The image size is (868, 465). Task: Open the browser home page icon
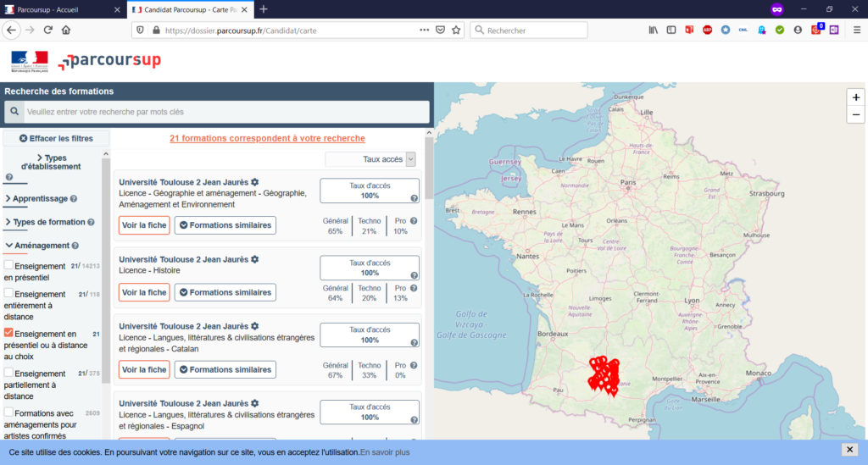pyautogui.click(x=66, y=30)
